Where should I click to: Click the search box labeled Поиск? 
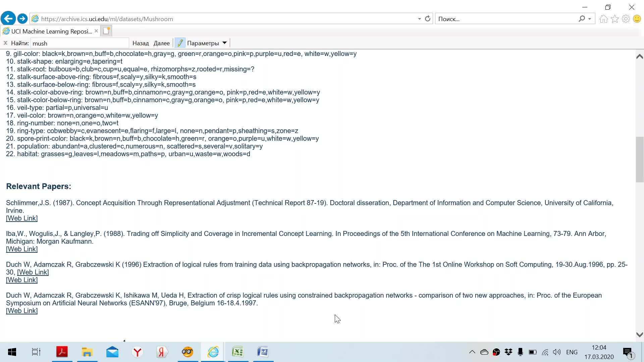(506, 19)
